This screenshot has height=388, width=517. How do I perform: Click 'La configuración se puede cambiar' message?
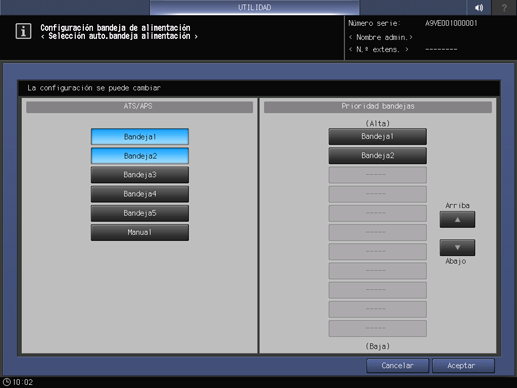(94, 88)
